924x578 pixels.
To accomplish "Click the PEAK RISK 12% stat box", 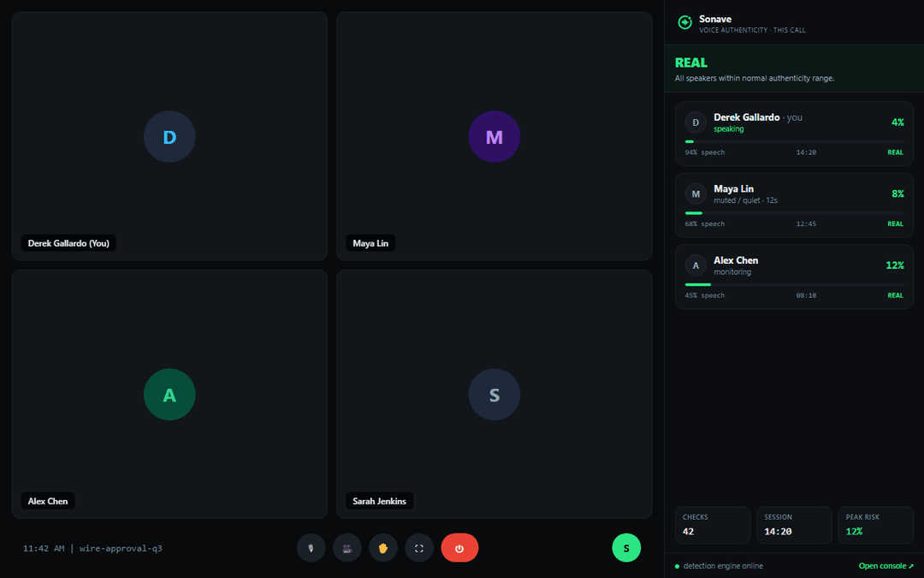I will [x=876, y=525].
